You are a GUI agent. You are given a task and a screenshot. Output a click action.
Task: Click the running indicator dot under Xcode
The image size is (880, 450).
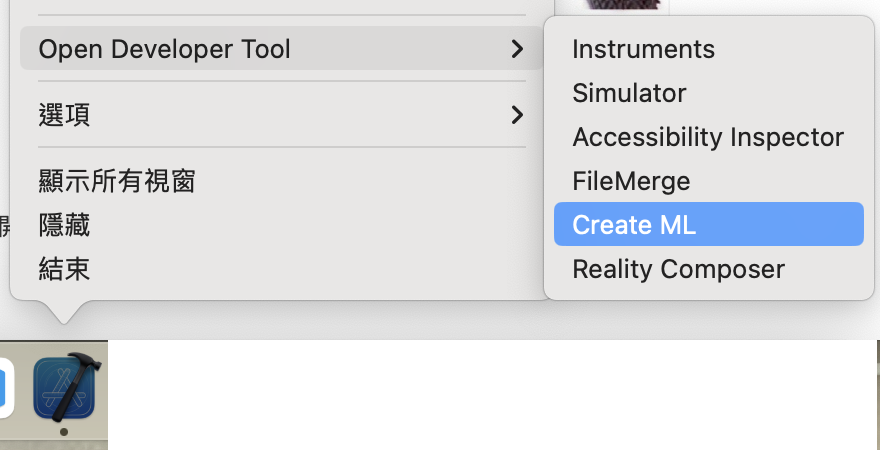(x=64, y=432)
